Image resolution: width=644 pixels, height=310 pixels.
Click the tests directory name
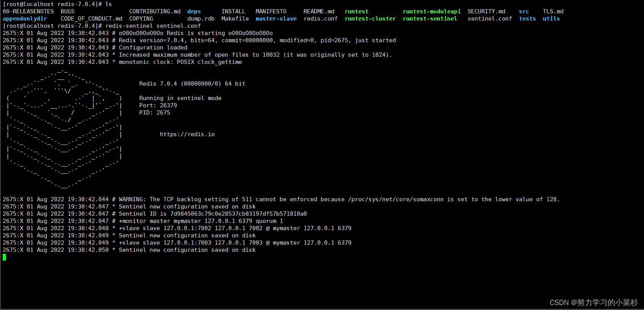527,19
